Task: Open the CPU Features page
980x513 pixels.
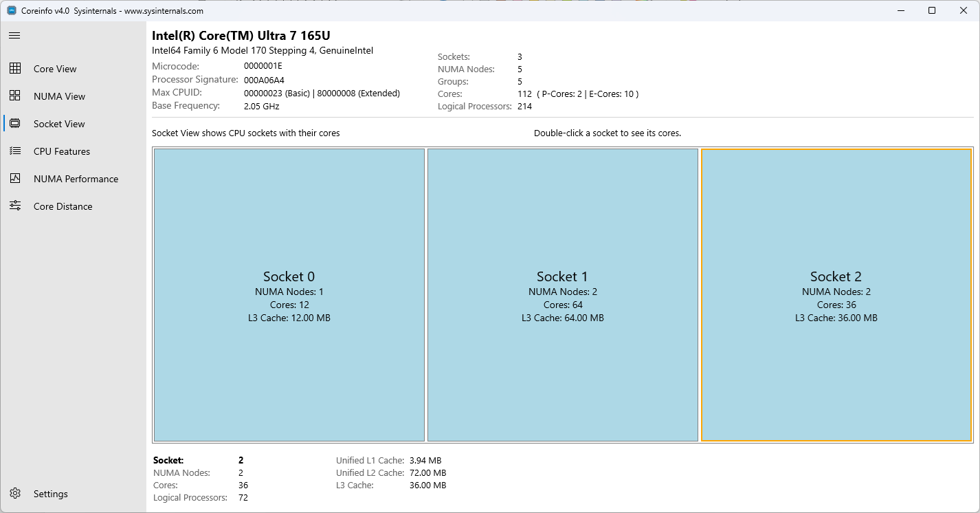Action: click(x=62, y=151)
